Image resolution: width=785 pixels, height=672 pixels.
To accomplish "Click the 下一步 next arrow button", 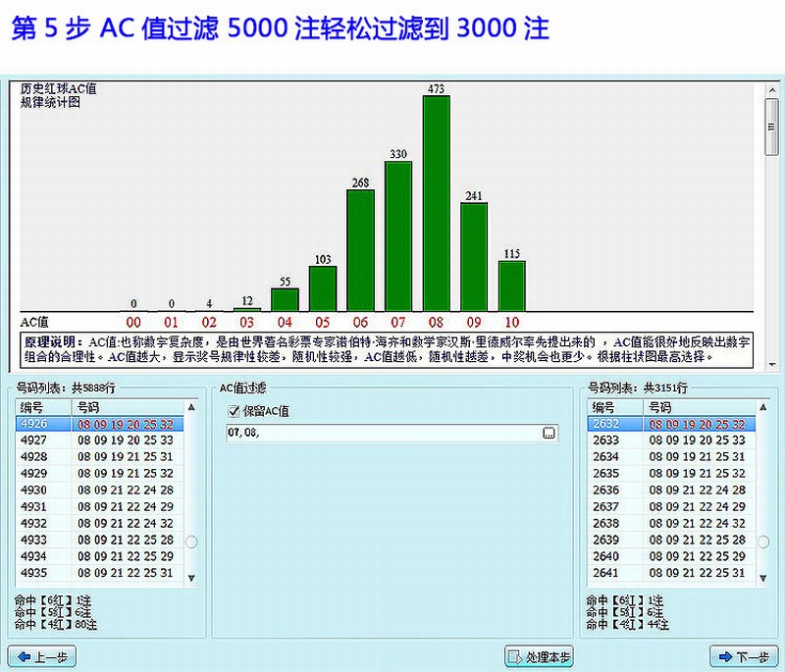I will [743, 656].
